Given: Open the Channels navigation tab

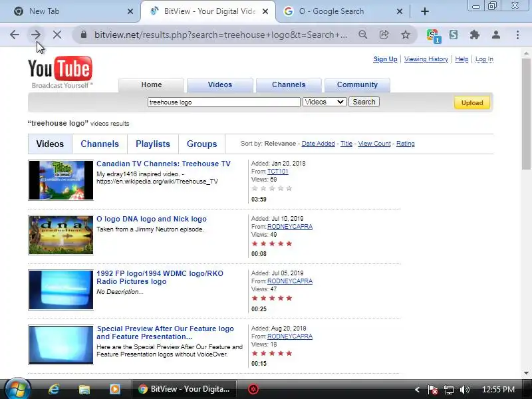Looking at the screenshot, I should coord(289,85).
